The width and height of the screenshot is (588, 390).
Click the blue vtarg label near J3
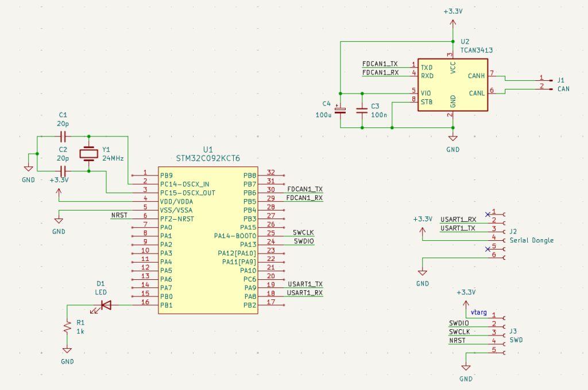point(479,312)
